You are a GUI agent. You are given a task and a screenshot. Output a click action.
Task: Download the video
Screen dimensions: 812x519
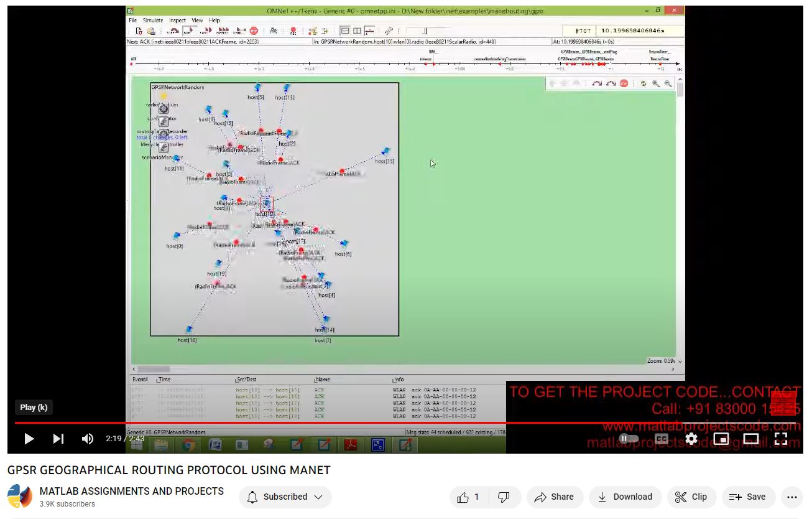pos(625,497)
